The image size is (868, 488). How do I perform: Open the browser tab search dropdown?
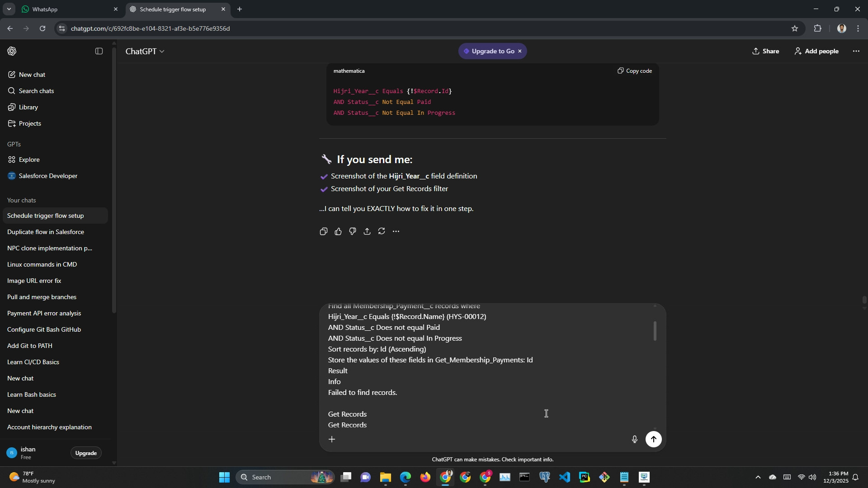point(9,9)
